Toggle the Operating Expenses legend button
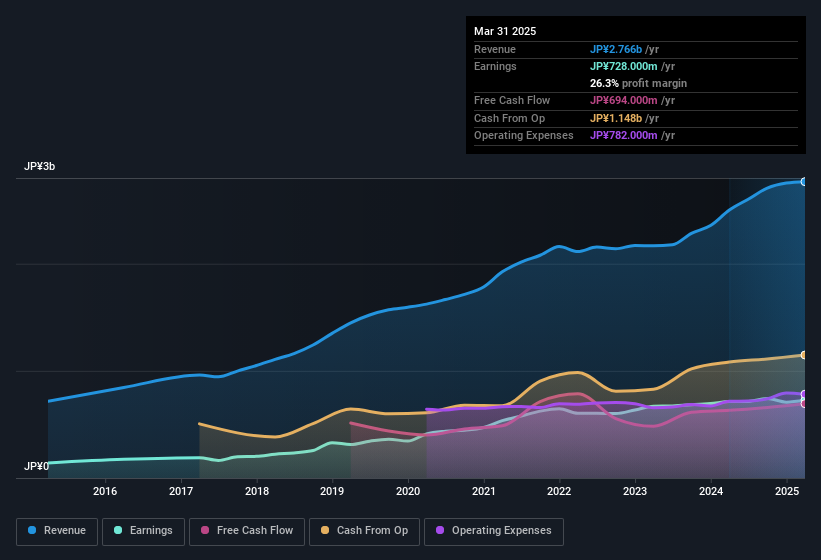 click(494, 531)
